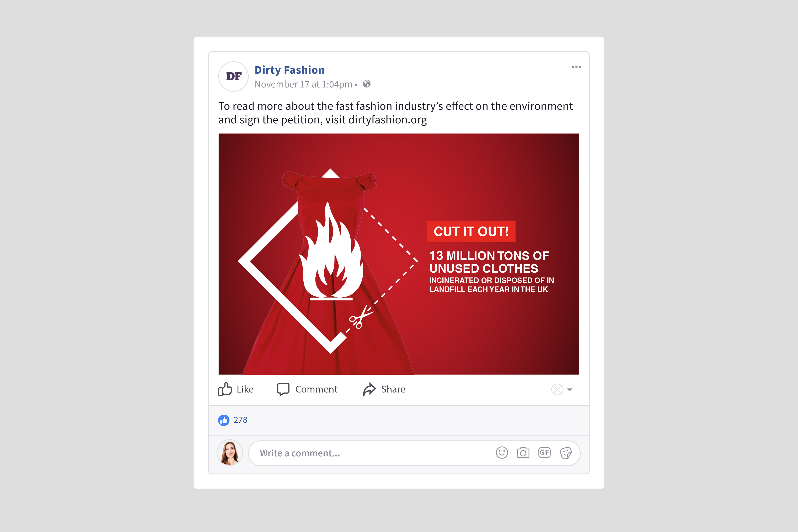
Task: Click the Share button label
Action: point(393,389)
